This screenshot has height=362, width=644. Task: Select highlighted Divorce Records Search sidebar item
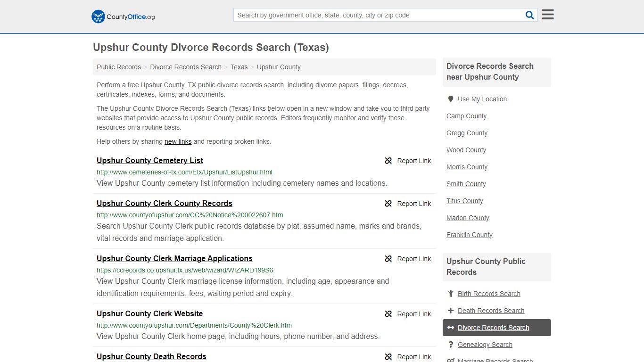(x=497, y=328)
